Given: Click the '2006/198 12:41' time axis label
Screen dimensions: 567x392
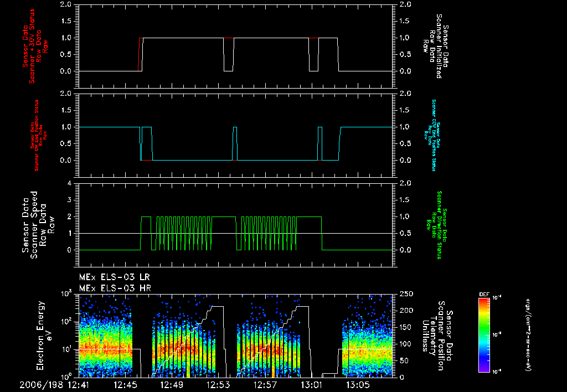Looking at the screenshot, I should 54,385.
